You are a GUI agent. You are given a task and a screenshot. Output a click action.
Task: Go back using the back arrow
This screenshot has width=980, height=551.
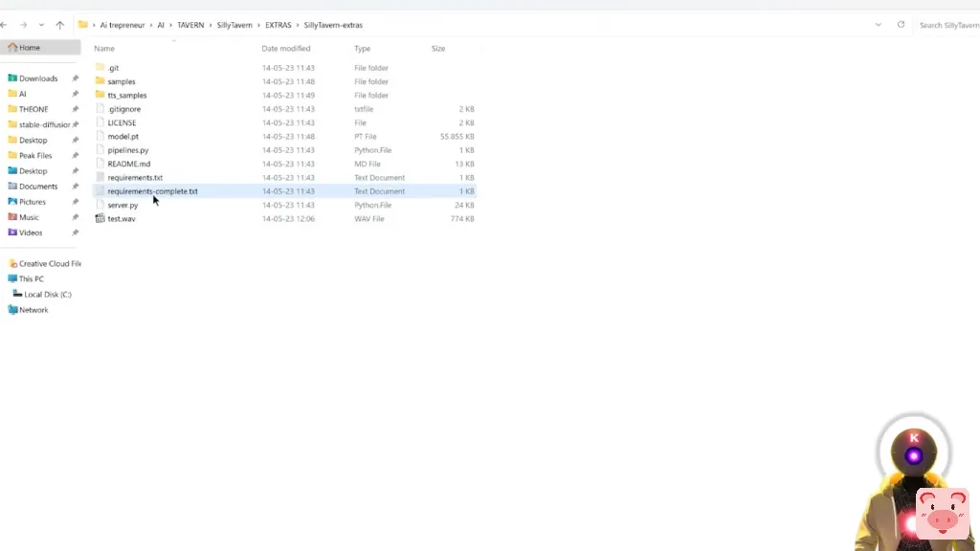(x=4, y=25)
